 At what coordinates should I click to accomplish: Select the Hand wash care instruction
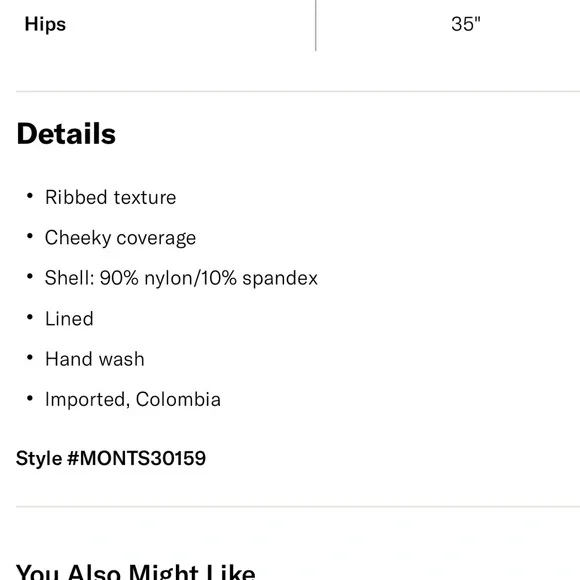click(x=95, y=359)
